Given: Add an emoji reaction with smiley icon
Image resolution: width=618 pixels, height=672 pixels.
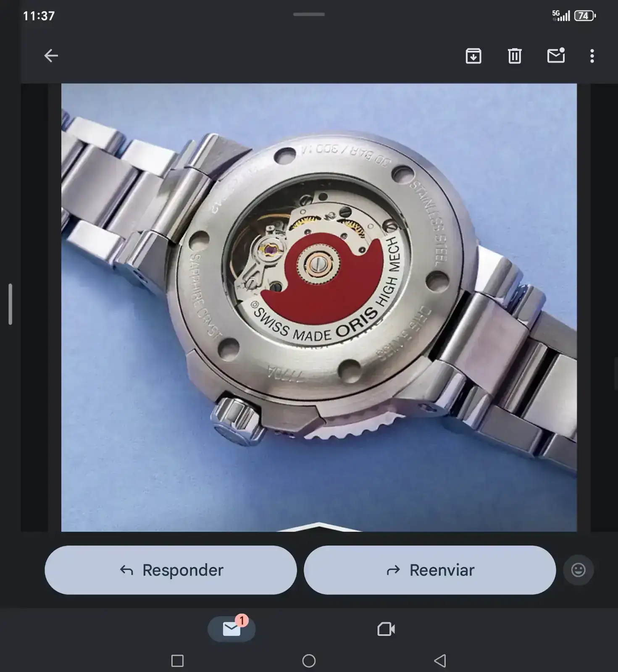Looking at the screenshot, I should coord(578,570).
